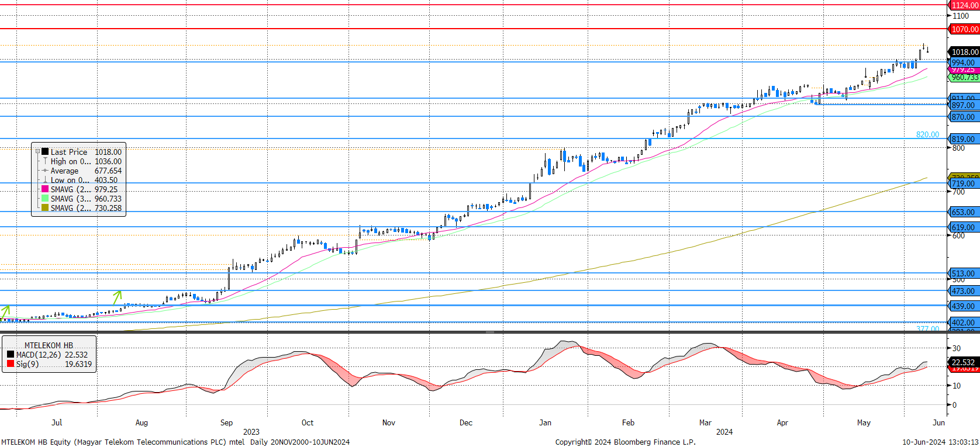Click the Average marker icon in legend
Viewport: 980px width, 447px height.
pos(45,170)
